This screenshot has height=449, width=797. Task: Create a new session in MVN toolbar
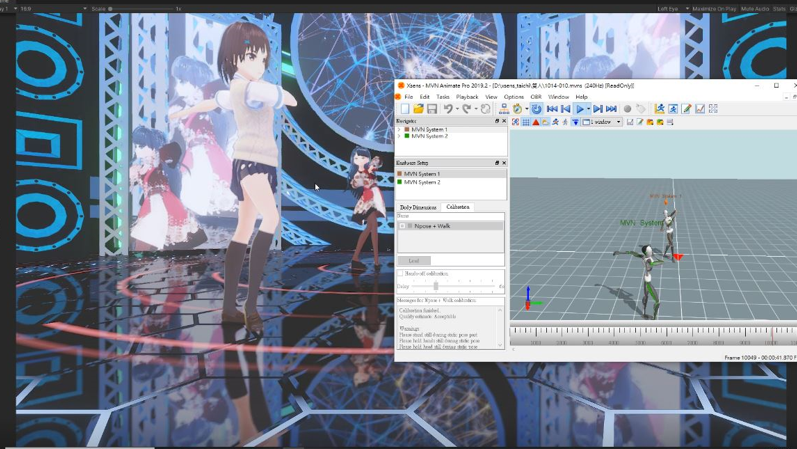click(405, 109)
